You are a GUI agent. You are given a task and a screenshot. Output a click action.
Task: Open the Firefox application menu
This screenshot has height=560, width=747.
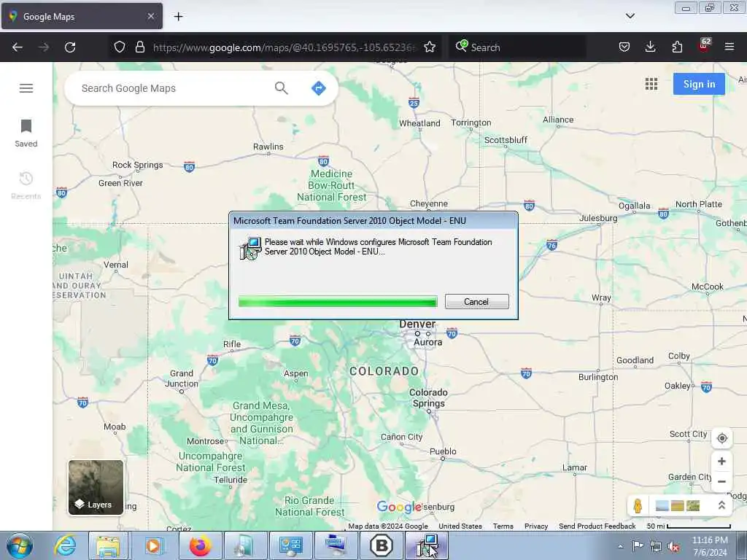click(729, 47)
